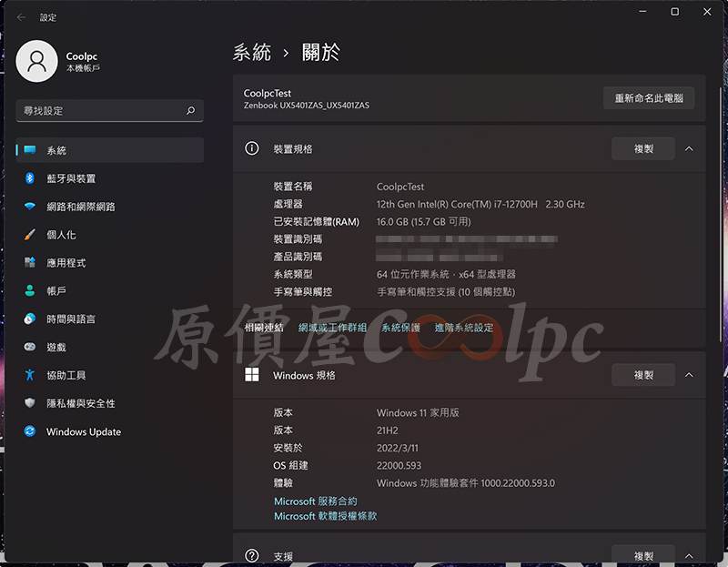Click the Coolpc account avatar

pos(36,61)
